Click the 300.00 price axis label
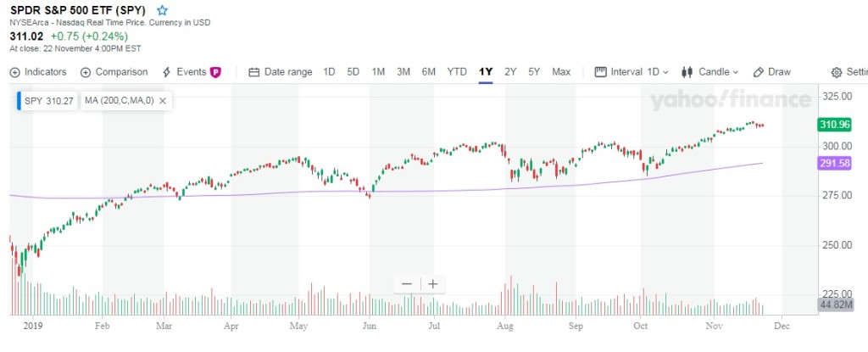The height and width of the screenshot is (352, 868). coord(837,147)
